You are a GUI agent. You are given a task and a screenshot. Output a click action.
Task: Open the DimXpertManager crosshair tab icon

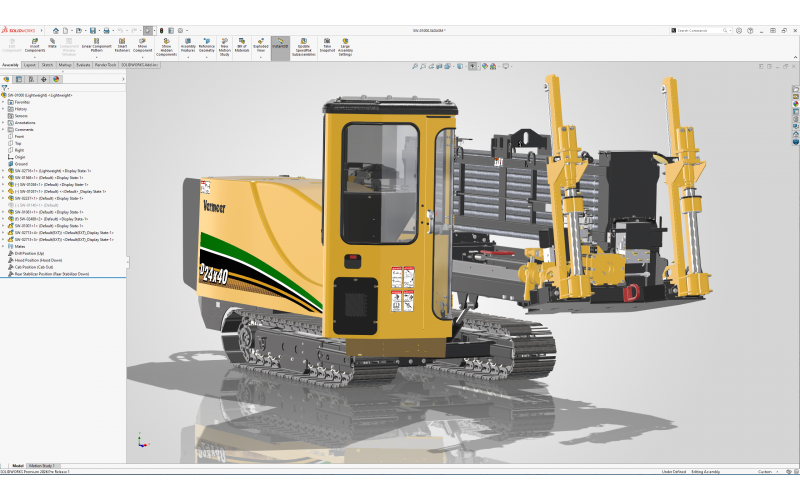tap(43, 79)
